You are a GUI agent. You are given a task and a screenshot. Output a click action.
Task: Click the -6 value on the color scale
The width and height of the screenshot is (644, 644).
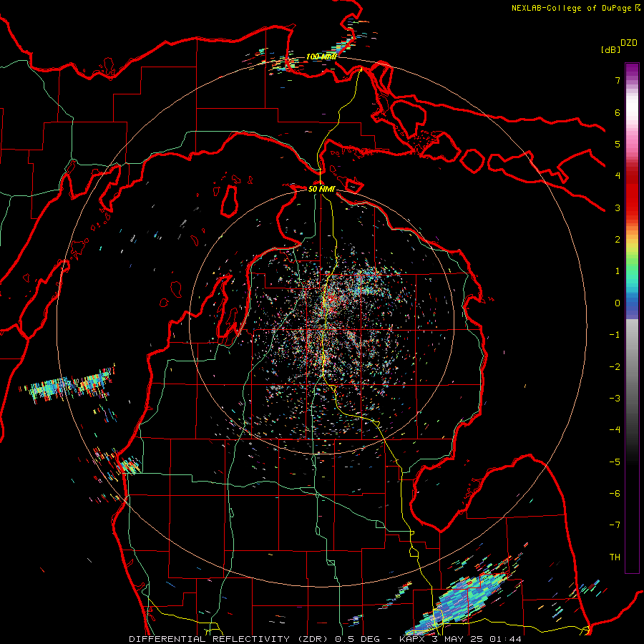point(615,494)
